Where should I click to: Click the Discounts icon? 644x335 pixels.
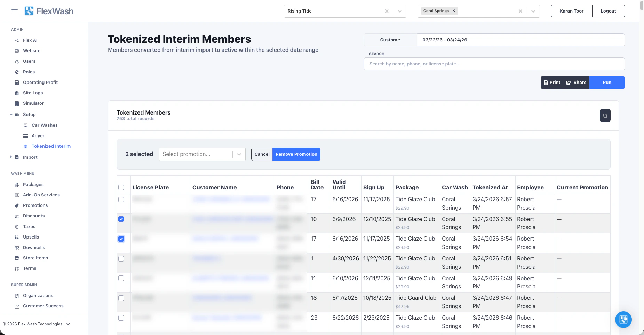pyautogui.click(x=17, y=216)
